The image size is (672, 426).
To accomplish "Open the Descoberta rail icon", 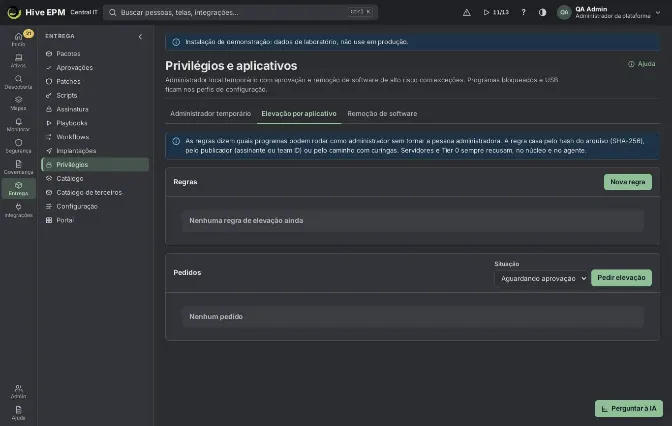I will point(18,82).
